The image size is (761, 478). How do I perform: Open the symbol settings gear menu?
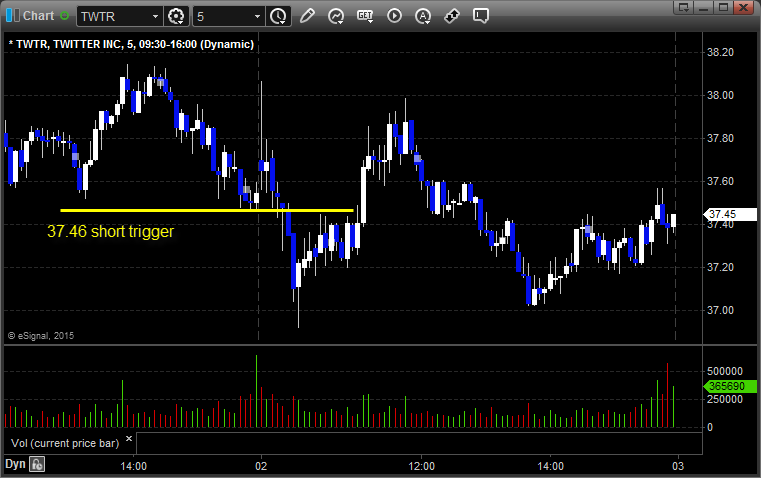[x=176, y=16]
